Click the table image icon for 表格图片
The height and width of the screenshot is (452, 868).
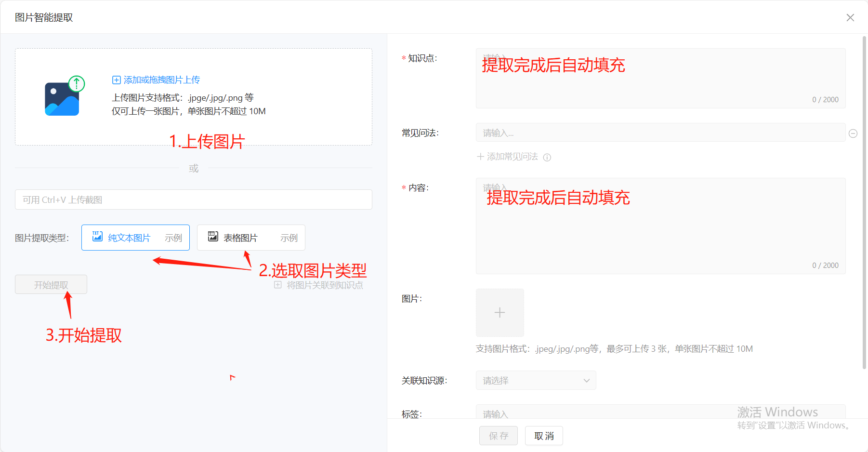coord(213,236)
